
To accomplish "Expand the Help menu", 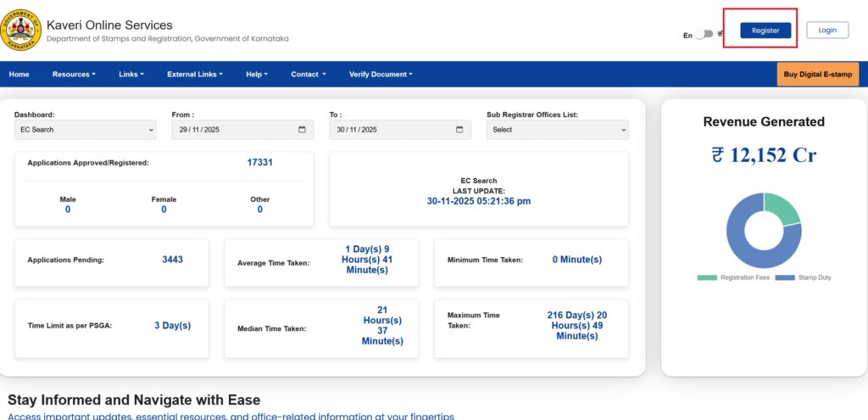I will point(256,75).
